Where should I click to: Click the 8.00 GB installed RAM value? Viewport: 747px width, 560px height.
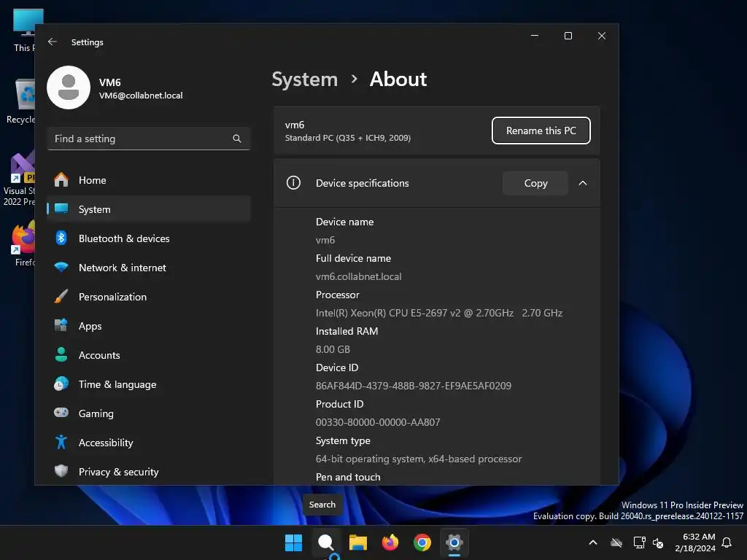(x=333, y=349)
